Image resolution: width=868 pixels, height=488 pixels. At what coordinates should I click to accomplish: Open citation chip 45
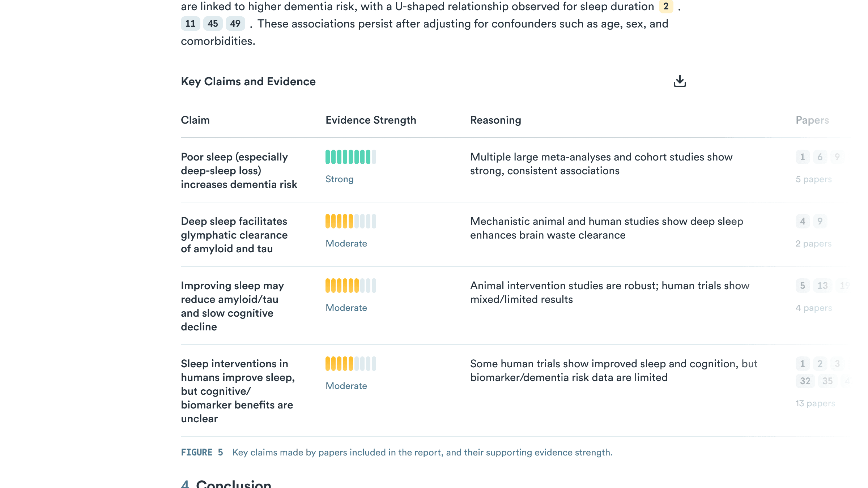tap(213, 24)
